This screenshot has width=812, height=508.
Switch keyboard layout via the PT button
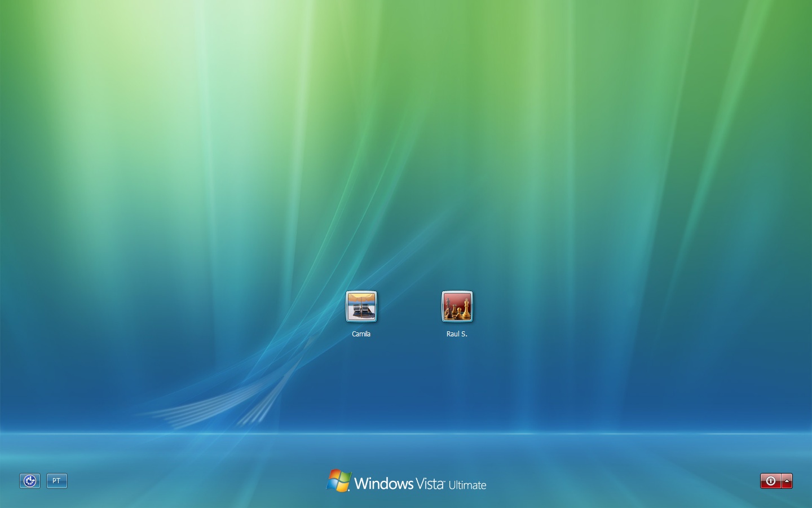[x=56, y=481]
